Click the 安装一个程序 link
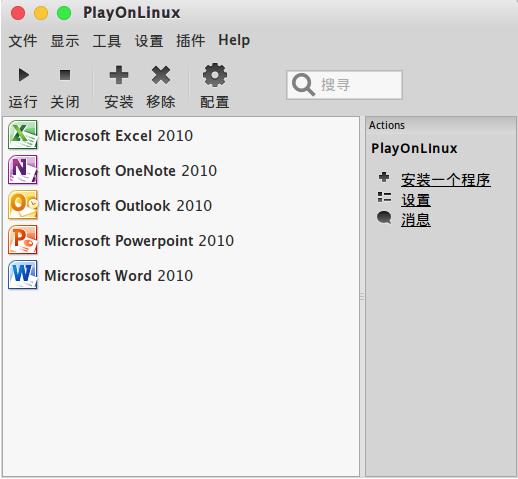 click(446, 180)
